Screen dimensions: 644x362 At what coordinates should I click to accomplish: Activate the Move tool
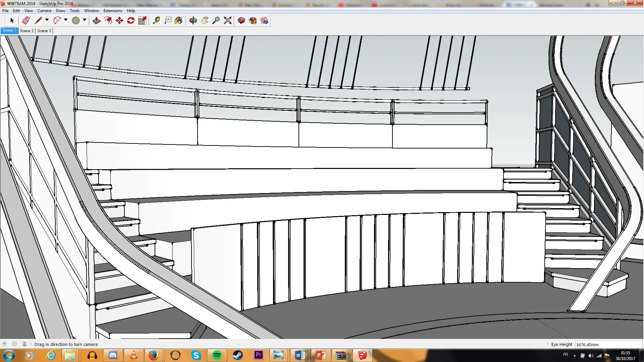point(119,20)
